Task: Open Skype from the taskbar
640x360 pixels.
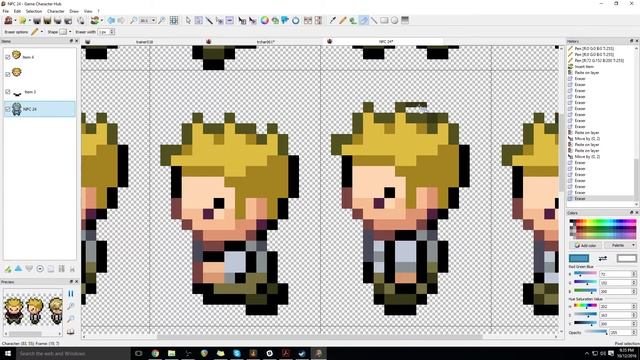Action: pos(237,353)
